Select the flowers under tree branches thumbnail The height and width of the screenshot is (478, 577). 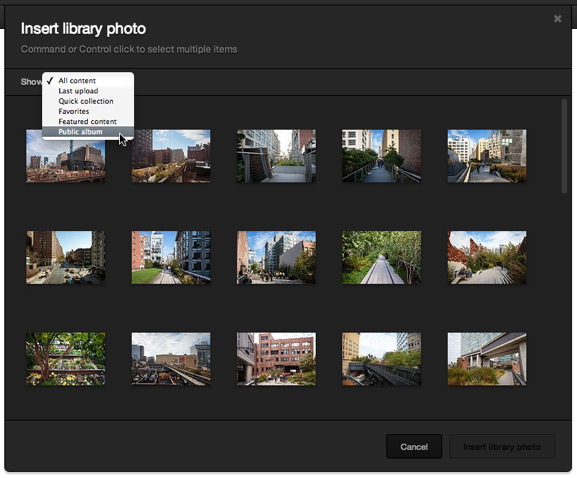coord(66,359)
